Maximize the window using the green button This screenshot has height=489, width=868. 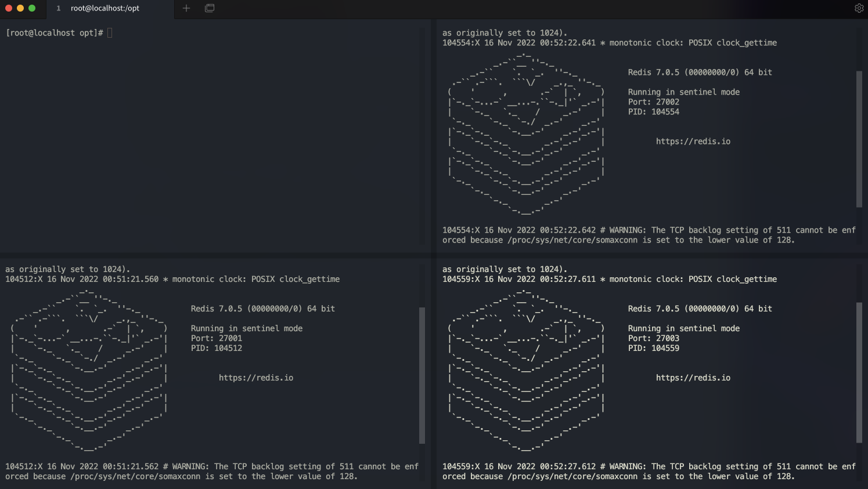click(32, 8)
